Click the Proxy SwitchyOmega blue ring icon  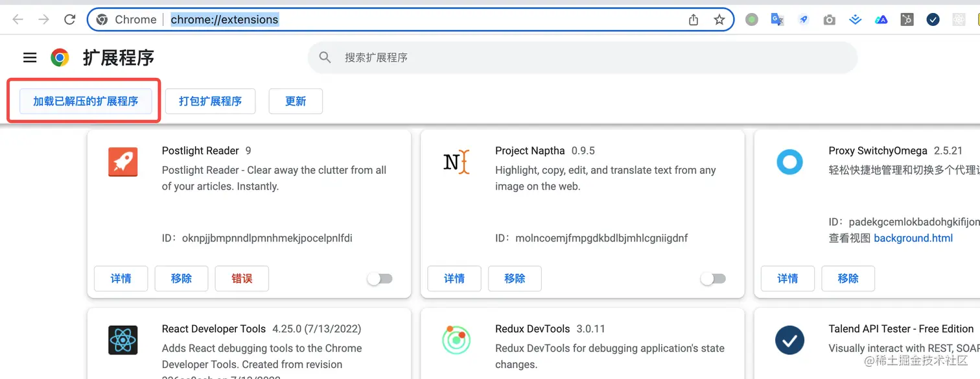pyautogui.click(x=789, y=162)
